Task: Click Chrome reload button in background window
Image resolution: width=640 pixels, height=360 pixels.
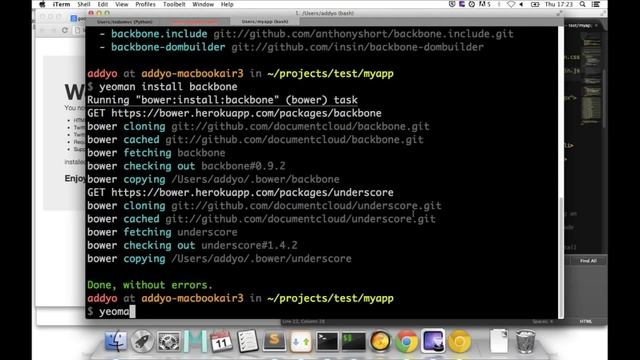Action: [64, 30]
